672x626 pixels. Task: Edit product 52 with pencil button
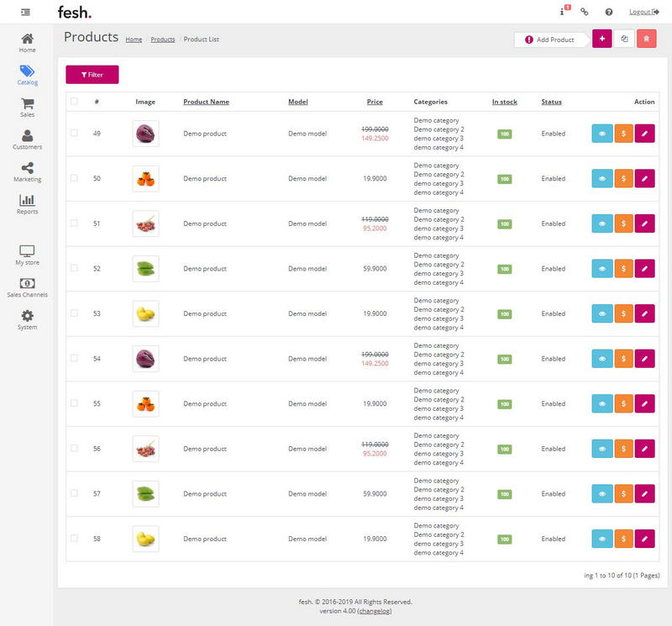pyautogui.click(x=644, y=269)
